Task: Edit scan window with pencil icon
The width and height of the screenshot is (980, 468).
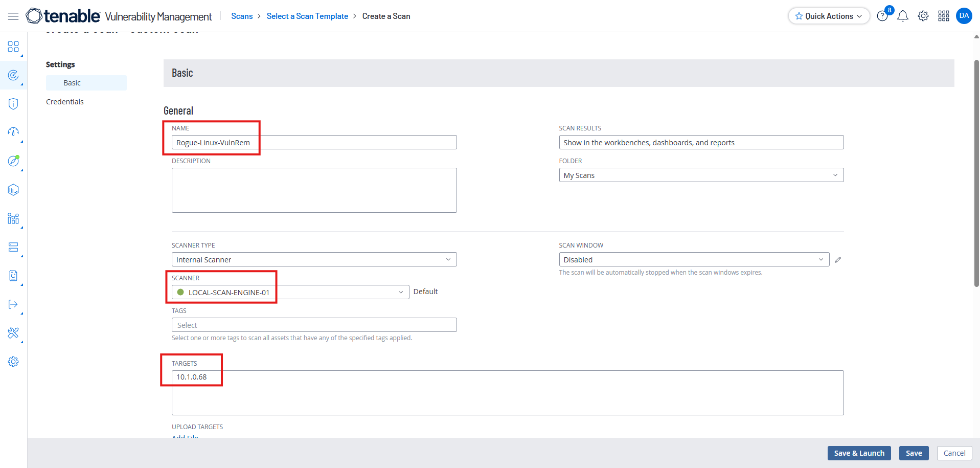Action: 838,260
